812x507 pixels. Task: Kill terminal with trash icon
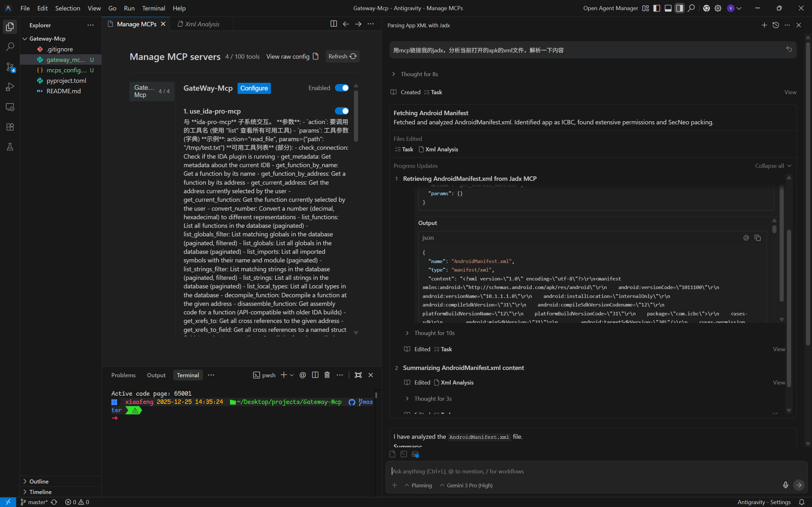327,375
